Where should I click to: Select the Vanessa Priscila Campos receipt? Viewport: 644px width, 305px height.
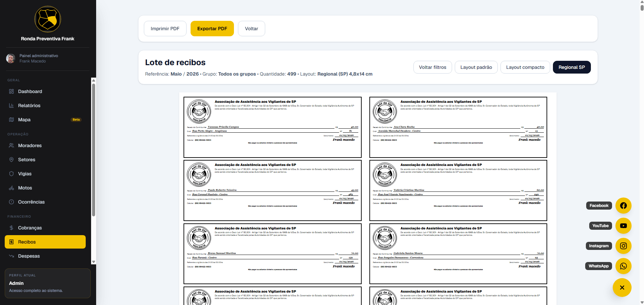[273, 127]
